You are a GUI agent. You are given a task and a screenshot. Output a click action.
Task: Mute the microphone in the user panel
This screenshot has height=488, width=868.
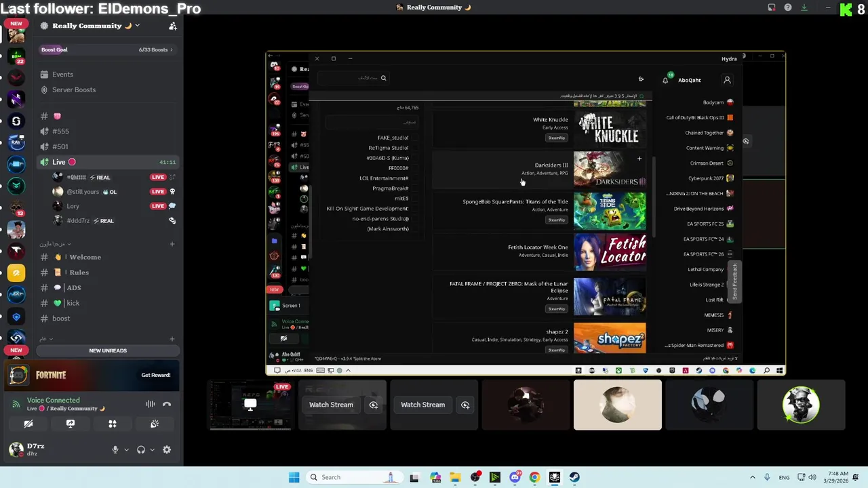coord(115,449)
